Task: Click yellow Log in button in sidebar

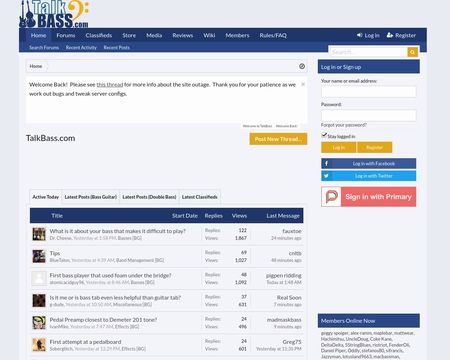Action: (339, 147)
